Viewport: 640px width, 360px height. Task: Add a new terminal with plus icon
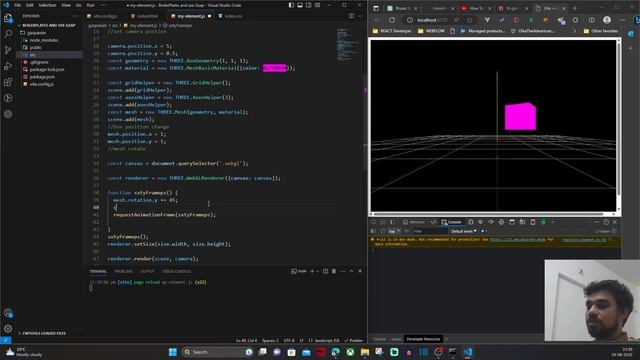click(x=312, y=271)
